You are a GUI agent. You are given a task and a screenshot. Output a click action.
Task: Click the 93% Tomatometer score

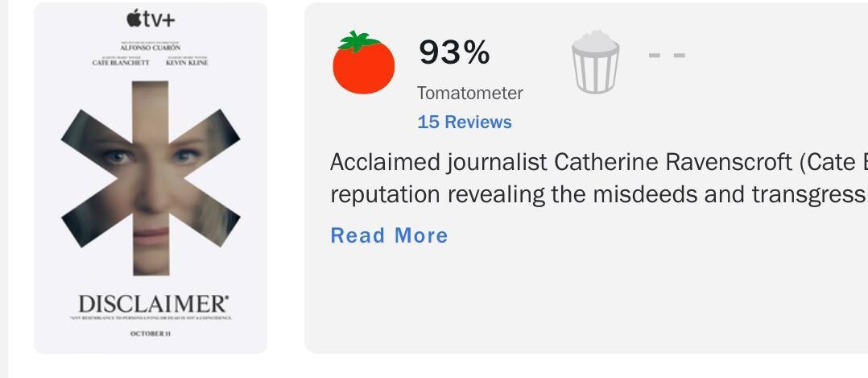click(x=454, y=53)
